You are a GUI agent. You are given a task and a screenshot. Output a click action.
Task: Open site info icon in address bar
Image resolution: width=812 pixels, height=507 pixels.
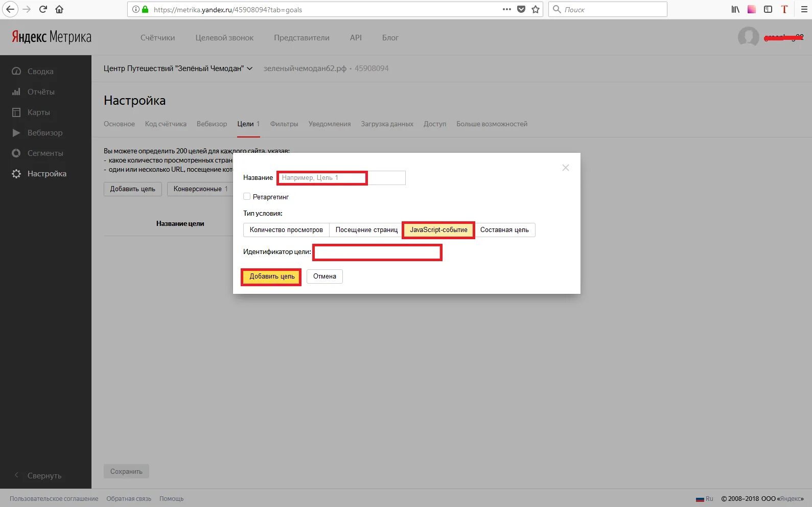pos(136,9)
